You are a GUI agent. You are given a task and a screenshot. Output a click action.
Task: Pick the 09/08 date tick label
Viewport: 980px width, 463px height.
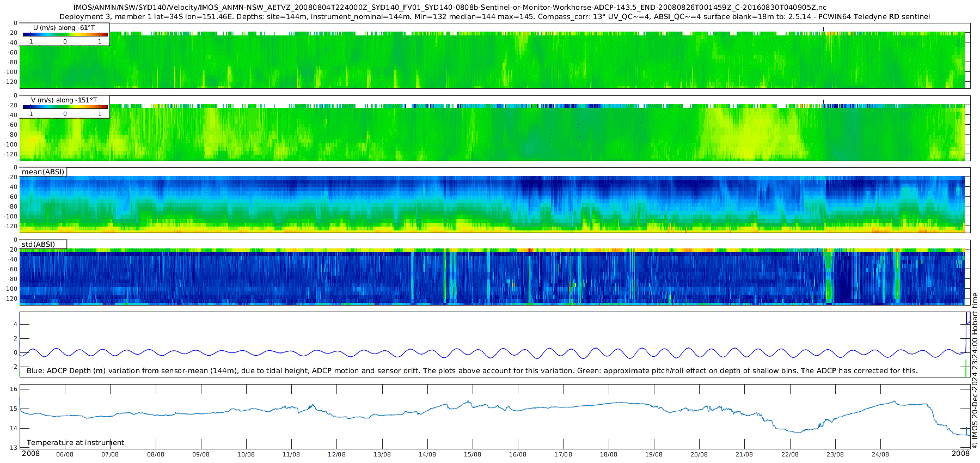(x=201, y=454)
